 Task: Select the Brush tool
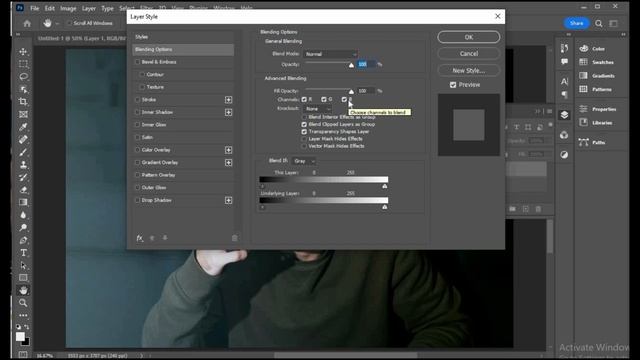pos(23,152)
